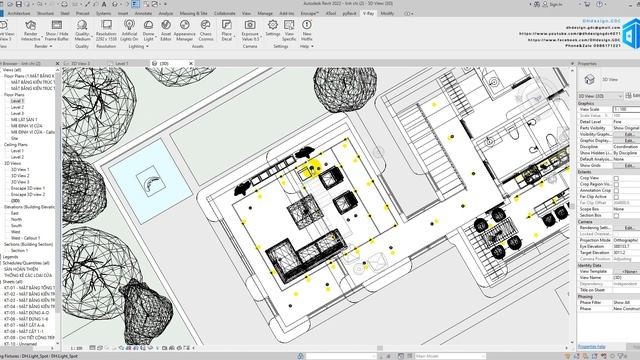
Task: Click the View Specific settings icon
Action: click(x=289, y=25)
